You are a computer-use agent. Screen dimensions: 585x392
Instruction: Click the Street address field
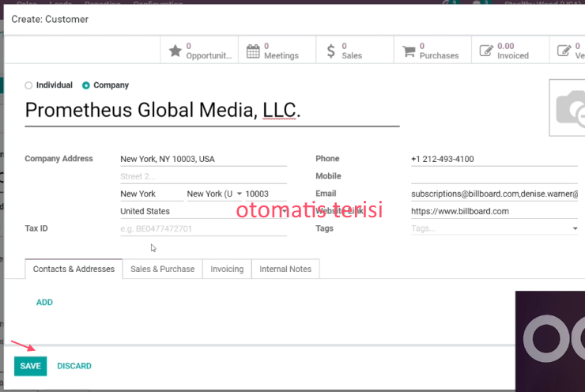pyautogui.click(x=203, y=160)
